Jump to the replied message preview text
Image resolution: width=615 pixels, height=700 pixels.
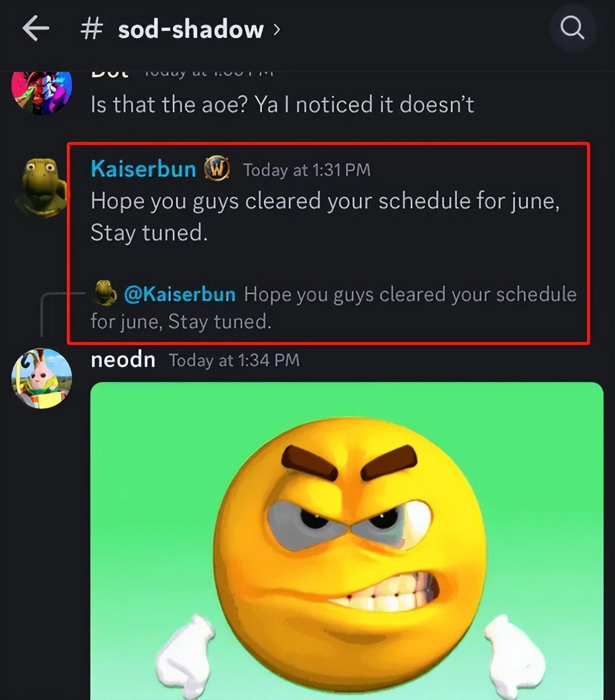pyautogui.click(x=334, y=308)
